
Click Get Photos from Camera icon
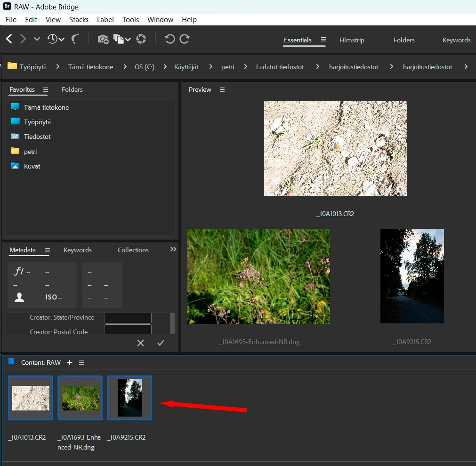pos(103,39)
